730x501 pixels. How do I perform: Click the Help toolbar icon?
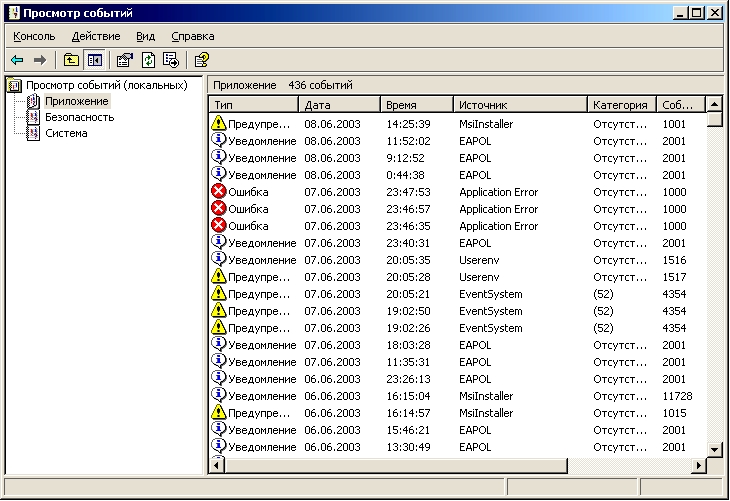201,60
